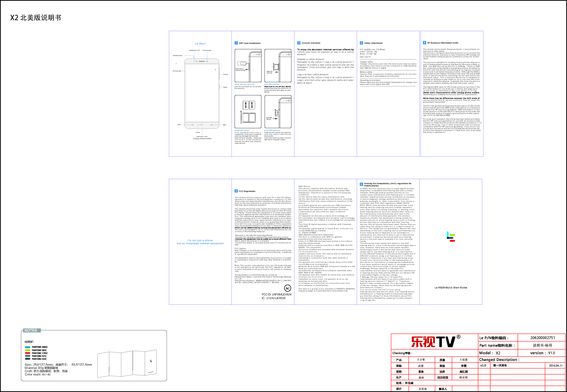Click the 'Le X829 Quick Start Guide' title

[451, 288]
